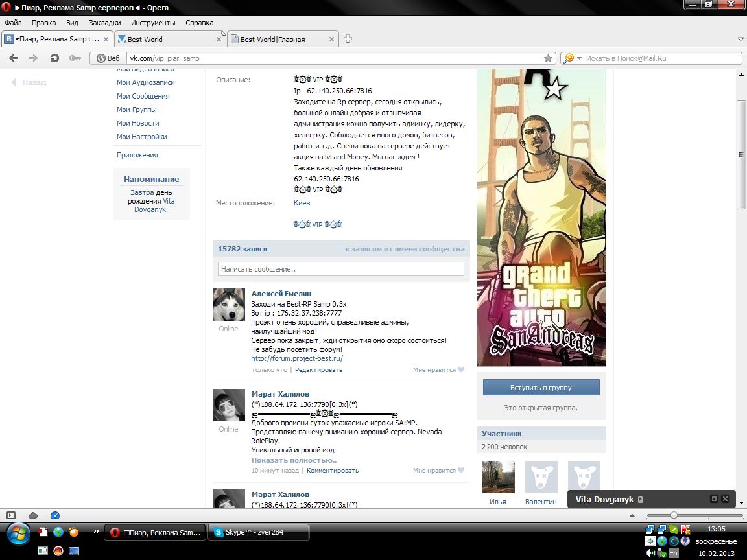Open the search engine dropdown arrow
This screenshot has width=747, height=560.
point(579,58)
